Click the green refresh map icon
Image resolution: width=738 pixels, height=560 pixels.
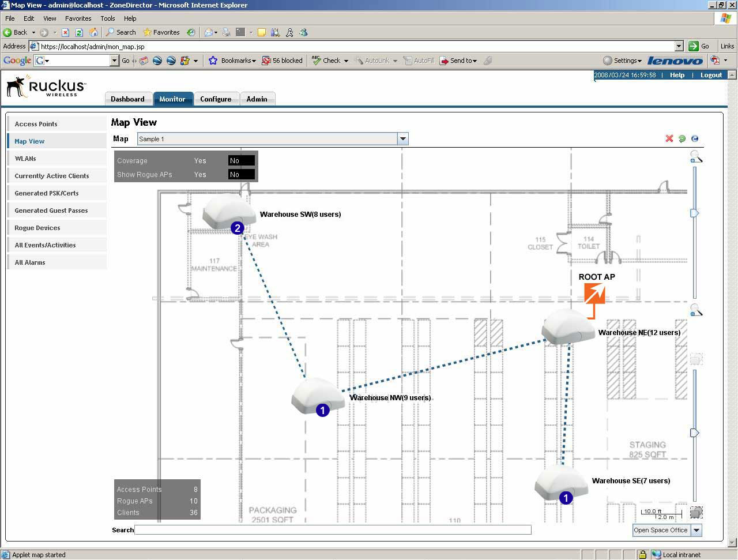682,138
